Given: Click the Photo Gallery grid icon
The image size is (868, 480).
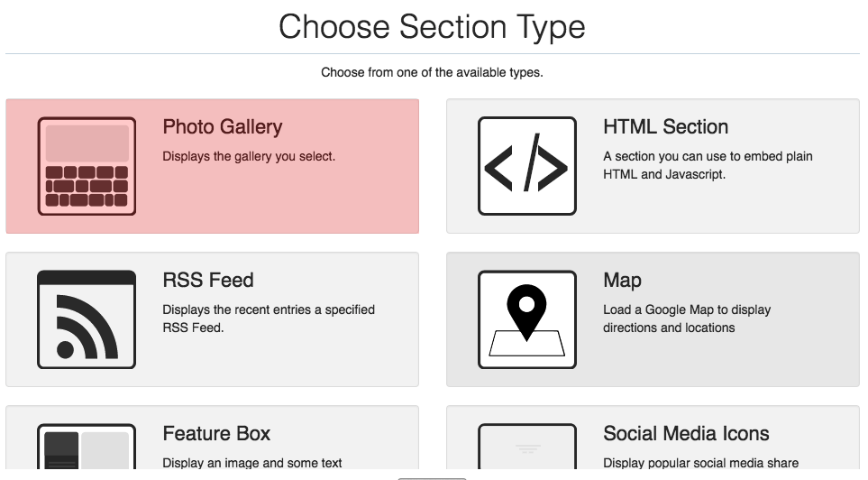Looking at the screenshot, I should 87,166.
